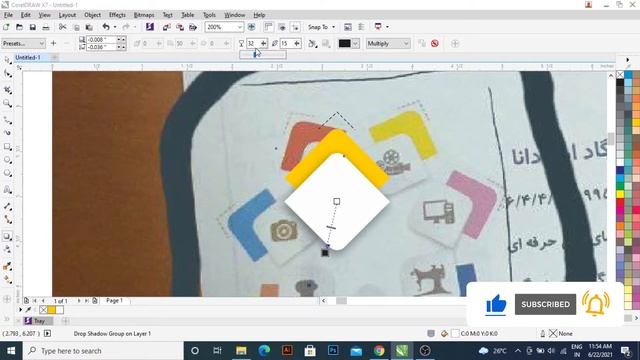This screenshot has width=640, height=360.
Task: Toggle Show Guidelines button
Action: point(295,27)
